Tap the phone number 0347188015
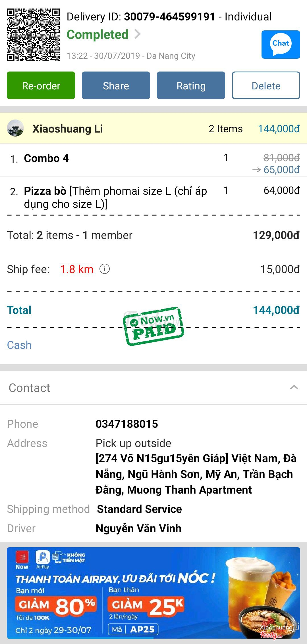This screenshot has height=644, width=307. (127, 424)
